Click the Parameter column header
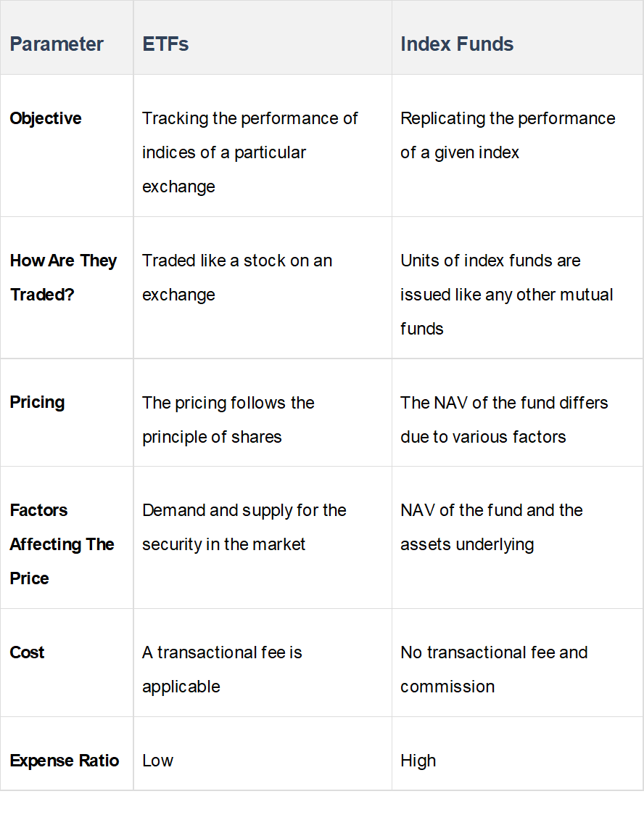 pyautogui.click(x=57, y=44)
